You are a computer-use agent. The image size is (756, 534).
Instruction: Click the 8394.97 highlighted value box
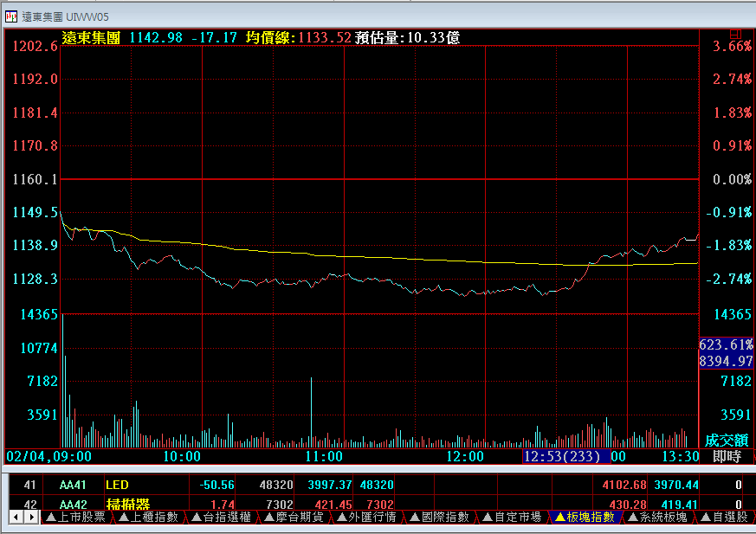(x=726, y=361)
